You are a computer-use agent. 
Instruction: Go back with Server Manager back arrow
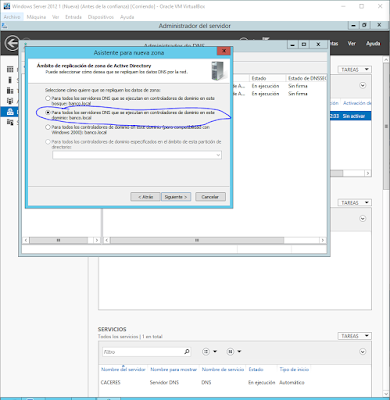12,43
